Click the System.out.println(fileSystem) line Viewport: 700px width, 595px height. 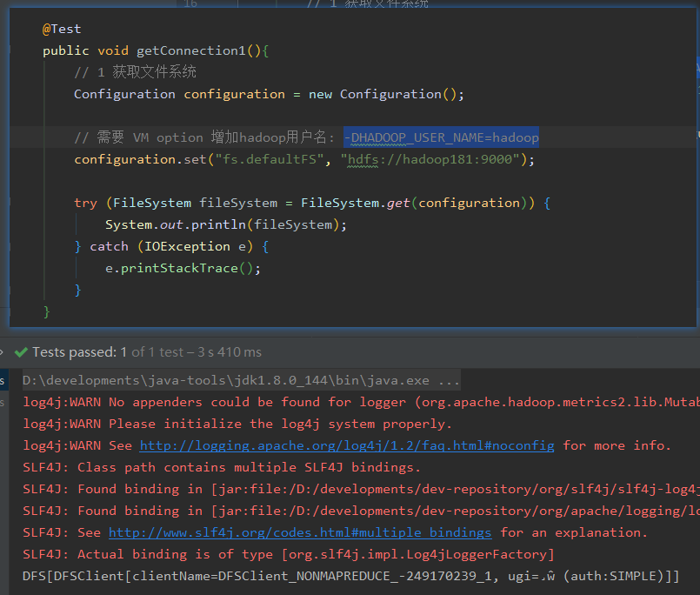pyautogui.click(x=226, y=224)
